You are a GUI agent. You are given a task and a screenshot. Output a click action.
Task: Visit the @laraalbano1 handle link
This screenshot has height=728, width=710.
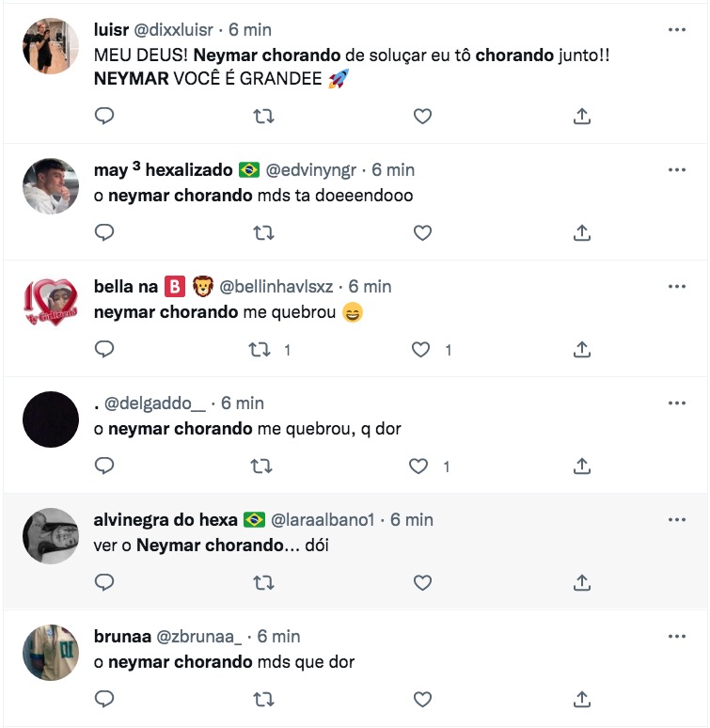click(x=323, y=519)
